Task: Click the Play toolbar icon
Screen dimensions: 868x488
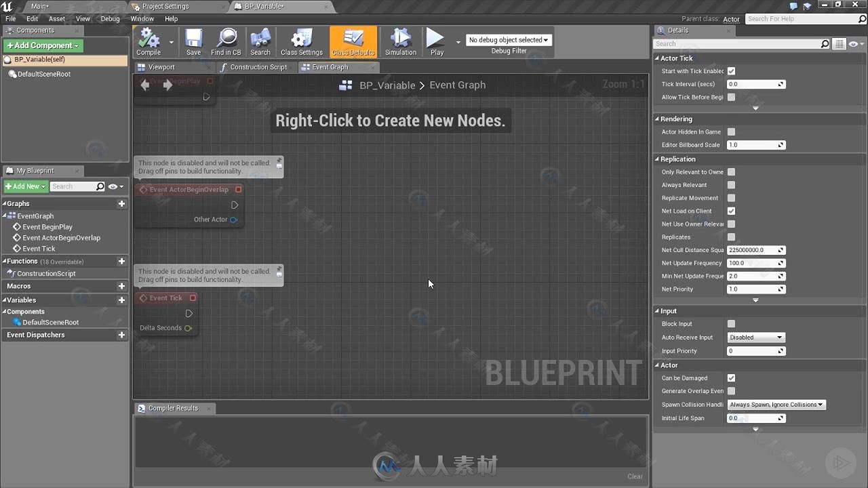Action: pyautogui.click(x=437, y=42)
